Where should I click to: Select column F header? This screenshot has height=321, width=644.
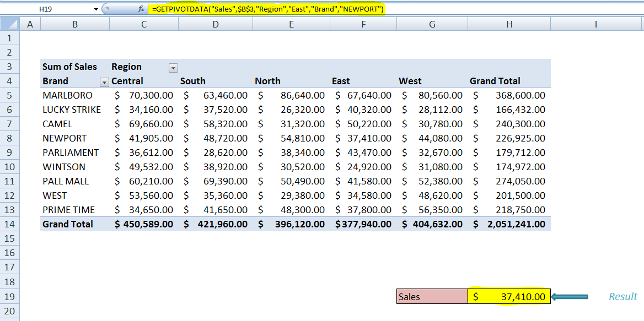click(363, 25)
